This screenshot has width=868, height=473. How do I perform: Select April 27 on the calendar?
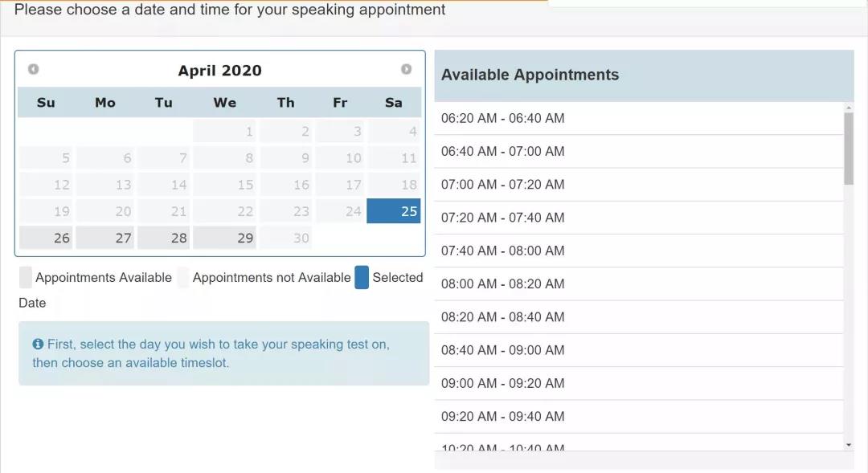106,238
